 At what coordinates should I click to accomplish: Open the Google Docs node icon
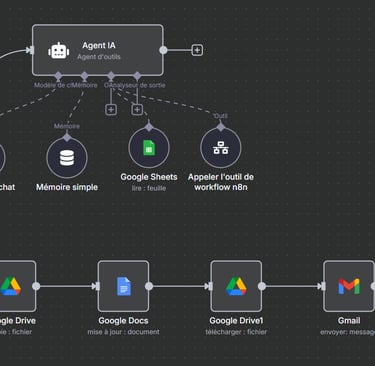tap(123, 286)
